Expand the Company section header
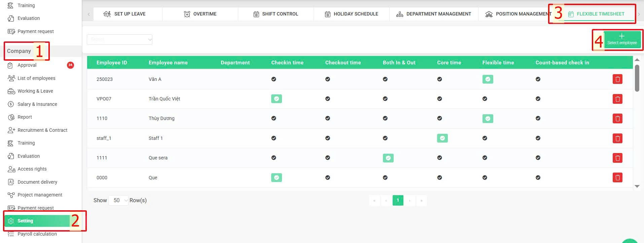 tap(19, 51)
